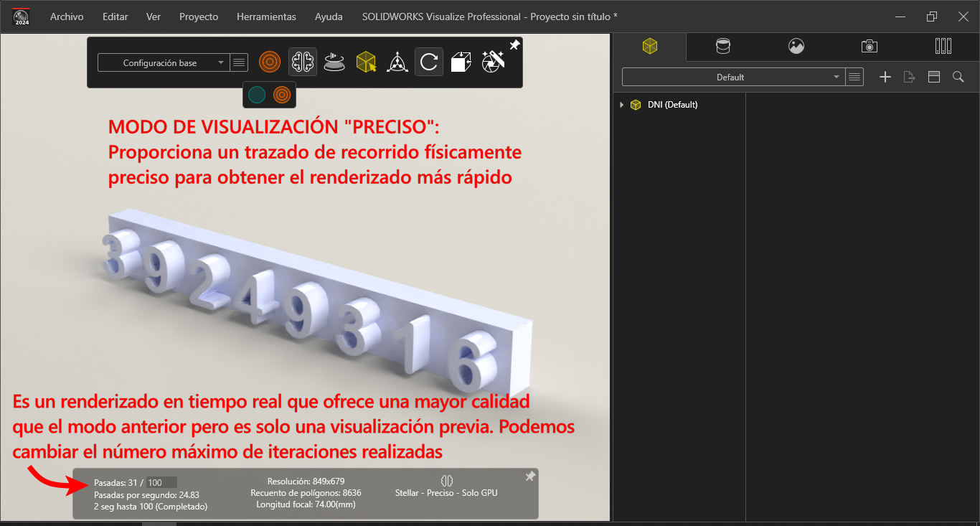Image resolution: width=980 pixels, height=526 pixels.
Task: Open the Configuración base dropdown
Action: (163, 63)
